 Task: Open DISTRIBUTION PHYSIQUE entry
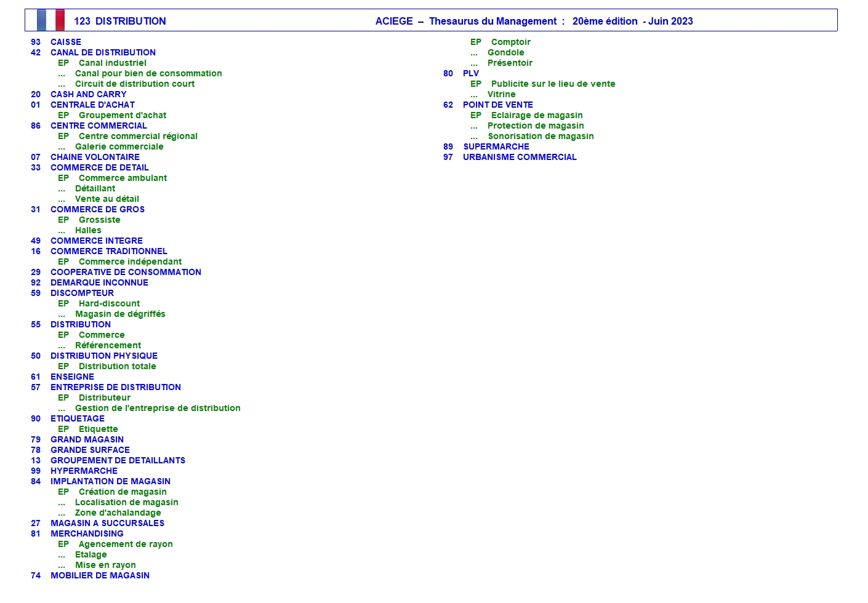coord(103,356)
